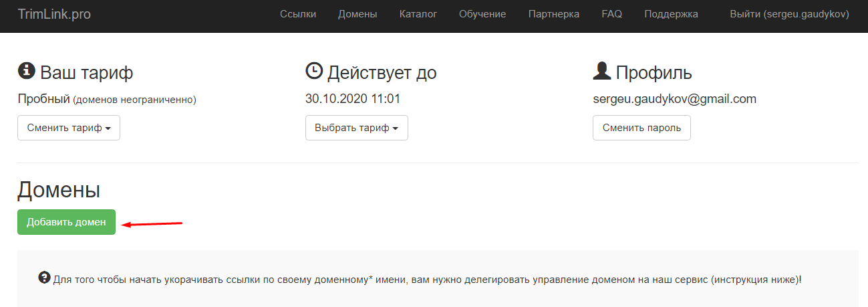868x307 pixels.
Task: Click the user icon beside Профиль
Action: click(x=601, y=71)
